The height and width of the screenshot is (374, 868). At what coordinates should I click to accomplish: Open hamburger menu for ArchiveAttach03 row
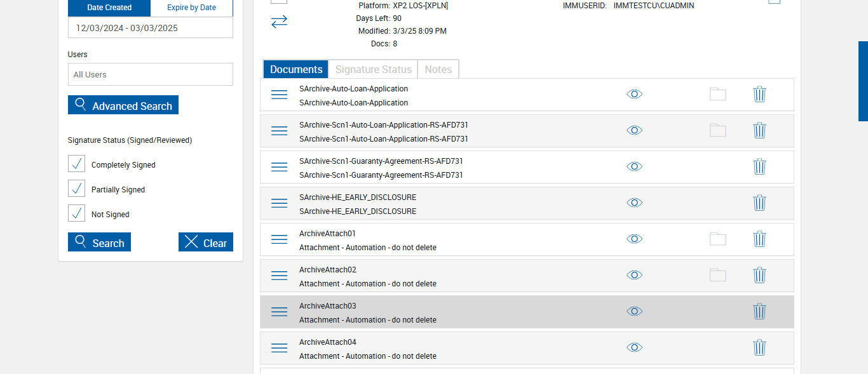280,312
